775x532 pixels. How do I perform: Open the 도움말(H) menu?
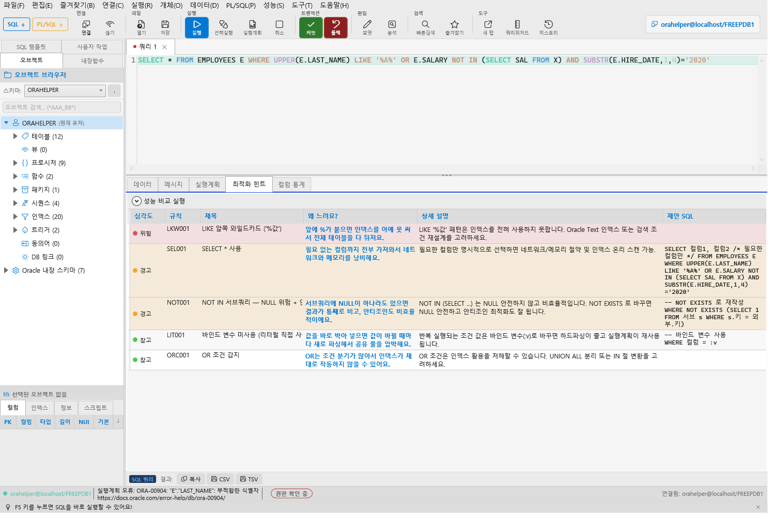click(334, 5)
